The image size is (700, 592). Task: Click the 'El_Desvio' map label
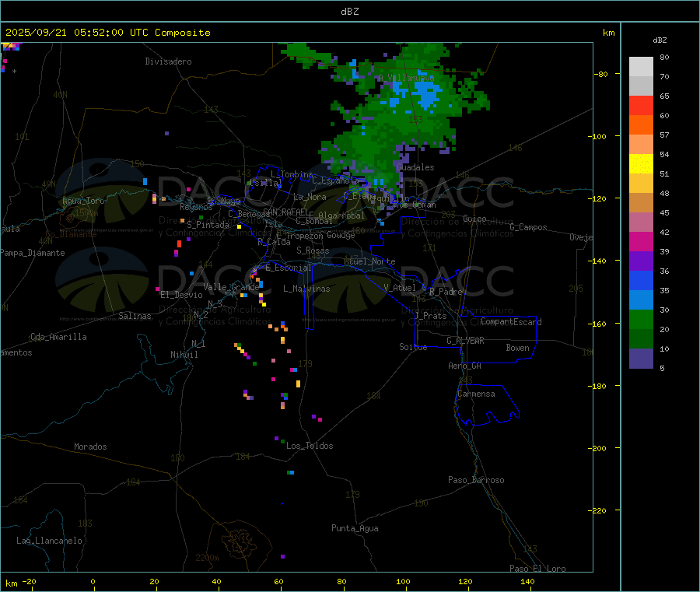(x=181, y=295)
